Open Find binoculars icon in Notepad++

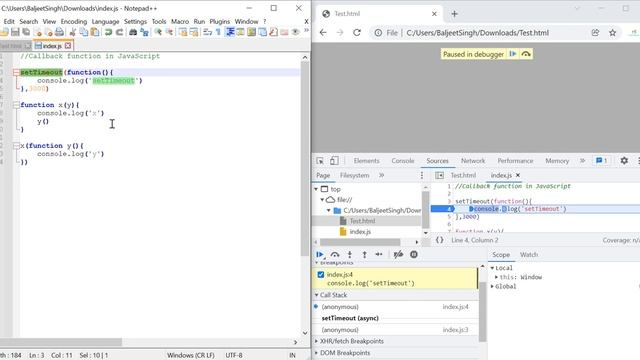(133, 32)
